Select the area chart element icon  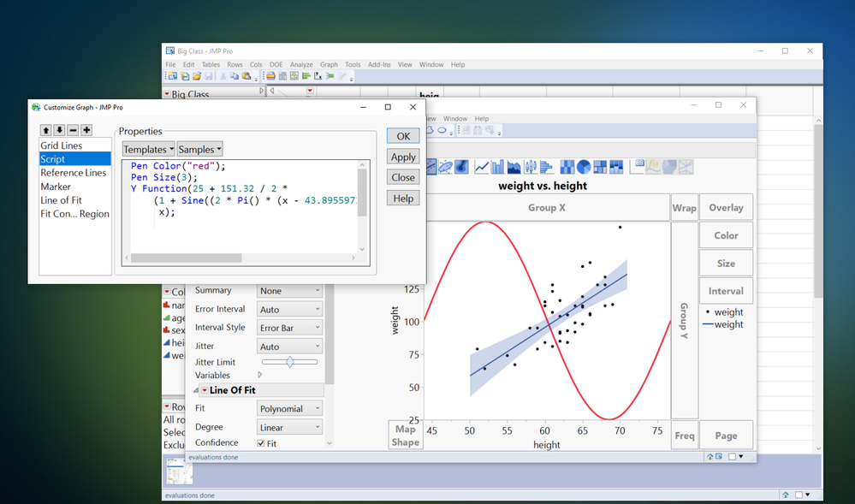(514, 167)
